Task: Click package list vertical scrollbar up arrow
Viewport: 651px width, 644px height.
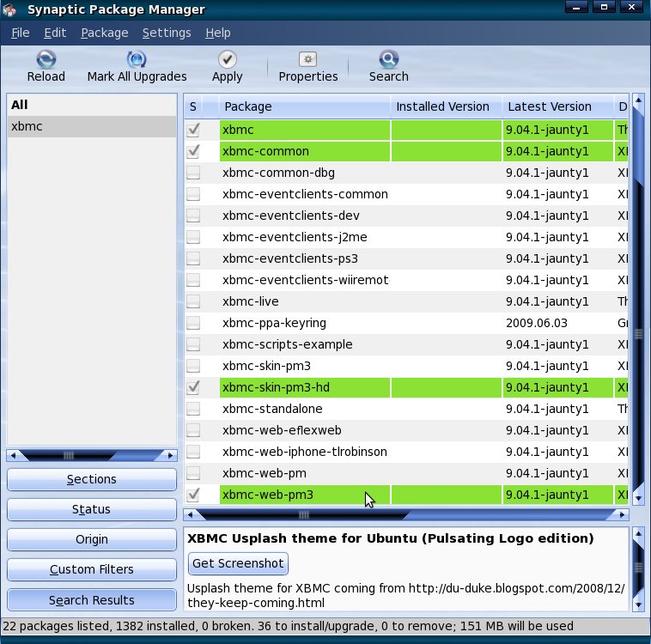Action: (x=638, y=100)
